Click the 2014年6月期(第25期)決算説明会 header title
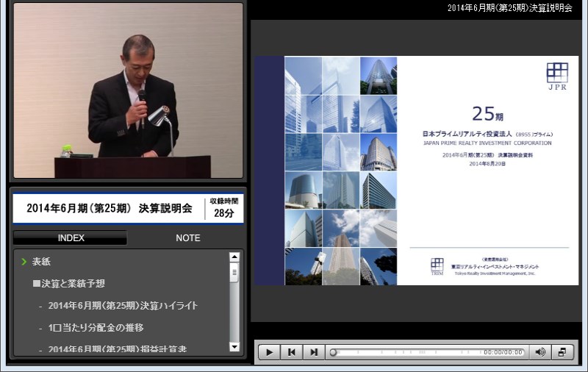 (x=509, y=8)
